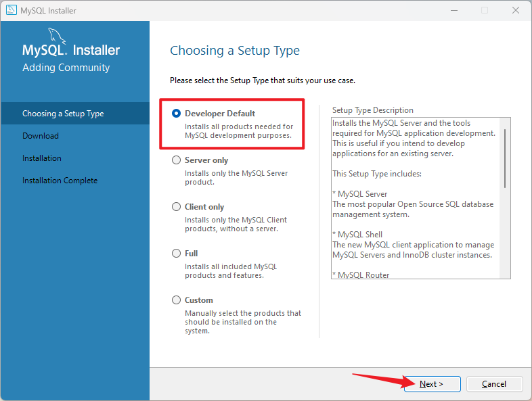Select the Installation step in sidebar

pyautogui.click(x=42, y=158)
